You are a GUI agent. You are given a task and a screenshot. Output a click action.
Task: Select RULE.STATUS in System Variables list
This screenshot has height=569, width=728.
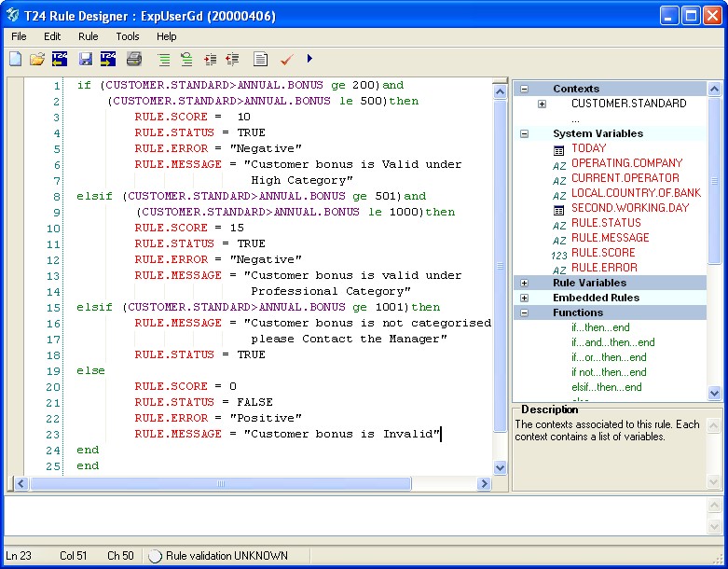coord(606,223)
